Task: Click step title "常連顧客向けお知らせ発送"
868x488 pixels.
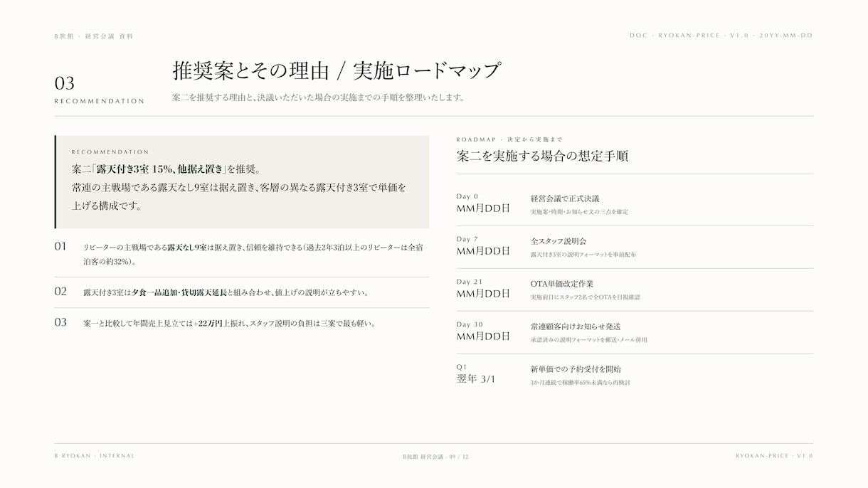Action: click(576, 327)
